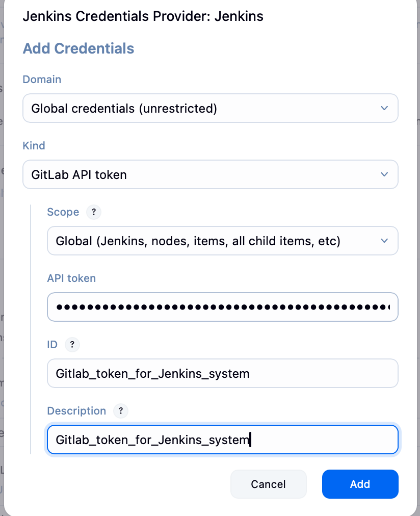Open the Kind dropdown showing GitLab API token
The width and height of the screenshot is (420, 516).
coord(210,174)
